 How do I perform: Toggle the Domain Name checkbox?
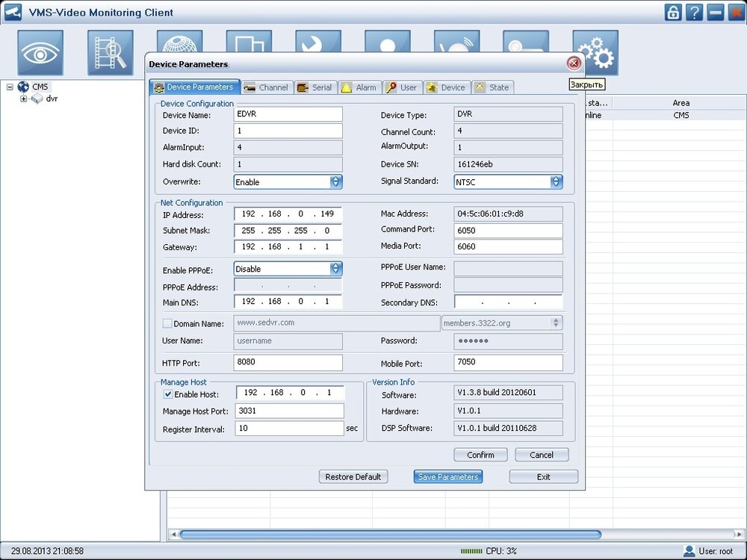[x=167, y=323]
